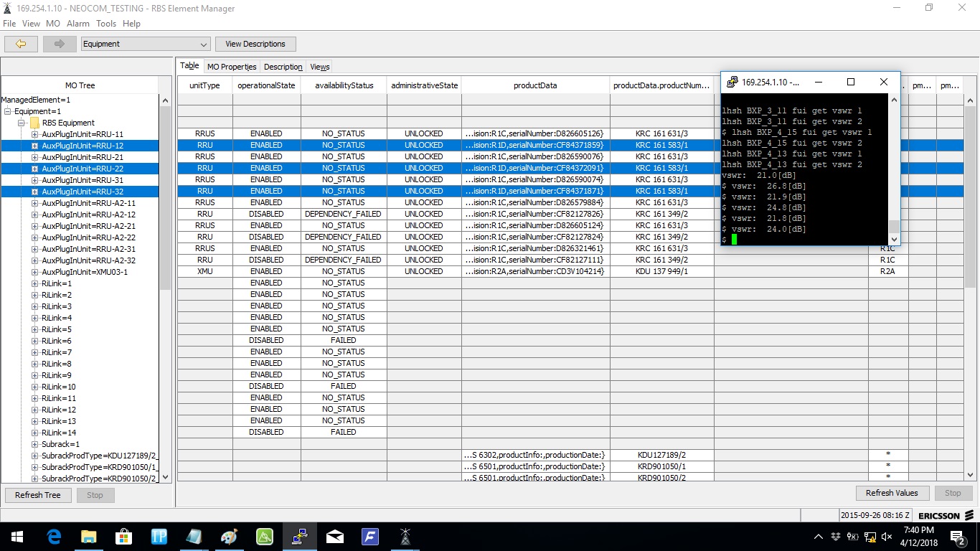
Task: Open the blue F app in taskbar
Action: click(x=370, y=537)
